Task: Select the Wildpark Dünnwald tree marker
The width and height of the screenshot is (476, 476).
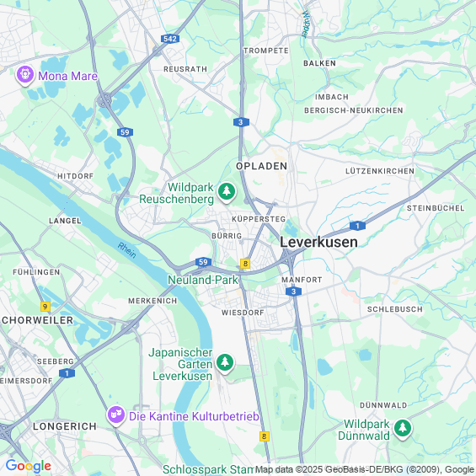Action: point(403,430)
